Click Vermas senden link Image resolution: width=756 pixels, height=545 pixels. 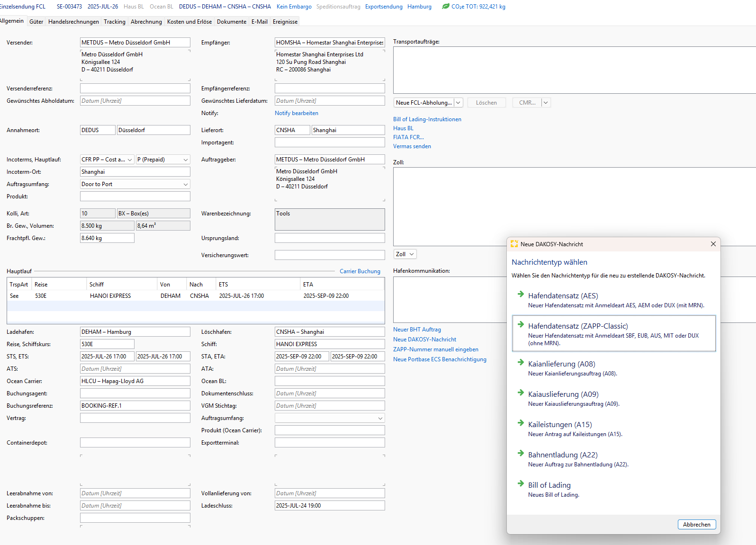412,146
